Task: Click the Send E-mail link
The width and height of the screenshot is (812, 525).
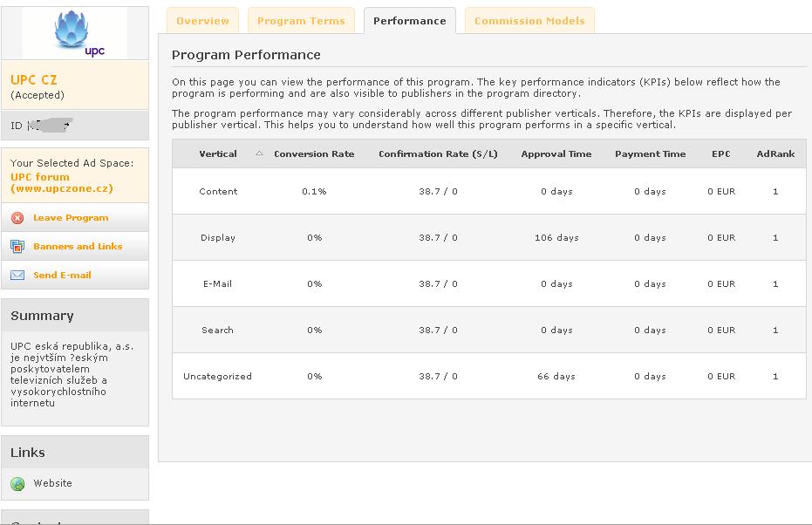Action: pos(62,275)
